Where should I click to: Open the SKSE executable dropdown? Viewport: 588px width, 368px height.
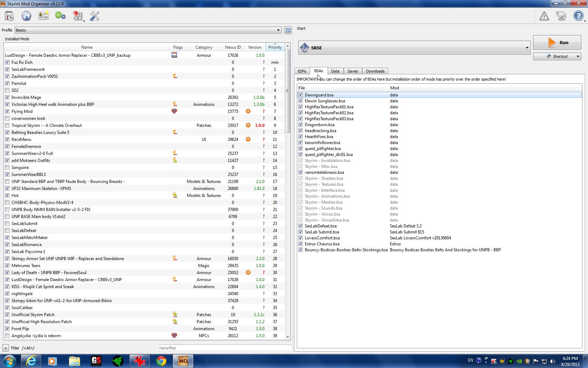(x=414, y=48)
